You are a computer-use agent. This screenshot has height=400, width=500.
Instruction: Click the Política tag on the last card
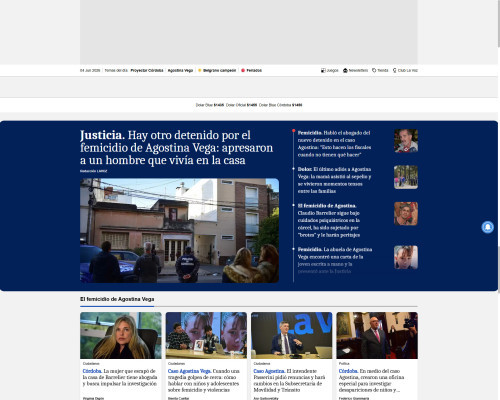pos(344,363)
